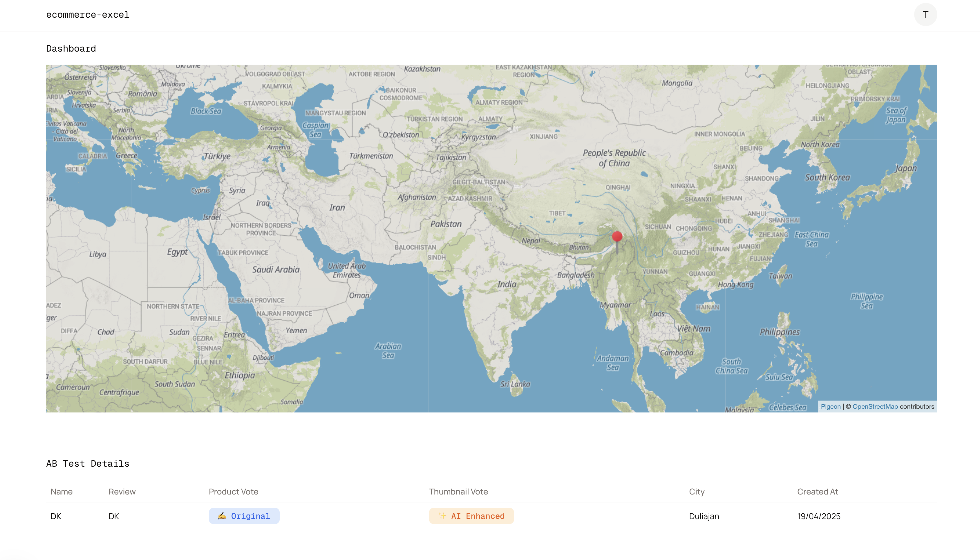Viewport: 980px width, 560px height.
Task: Select the AI Enhanced thumbnail vote badge
Action: (471, 516)
